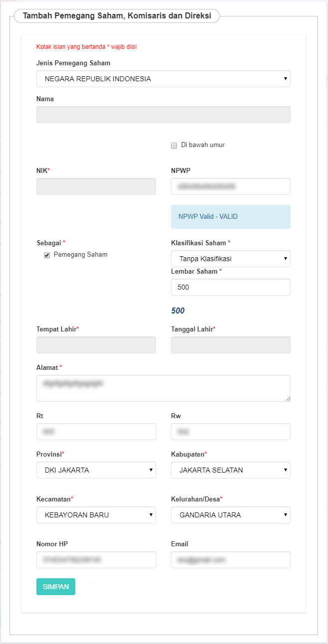The height and width of the screenshot is (644, 328).
Task: Select the Tempat Lahir field
Action: click(96, 345)
